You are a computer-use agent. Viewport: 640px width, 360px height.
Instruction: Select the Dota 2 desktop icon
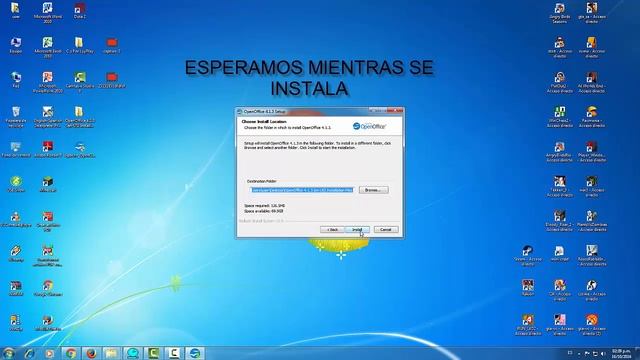80,11
